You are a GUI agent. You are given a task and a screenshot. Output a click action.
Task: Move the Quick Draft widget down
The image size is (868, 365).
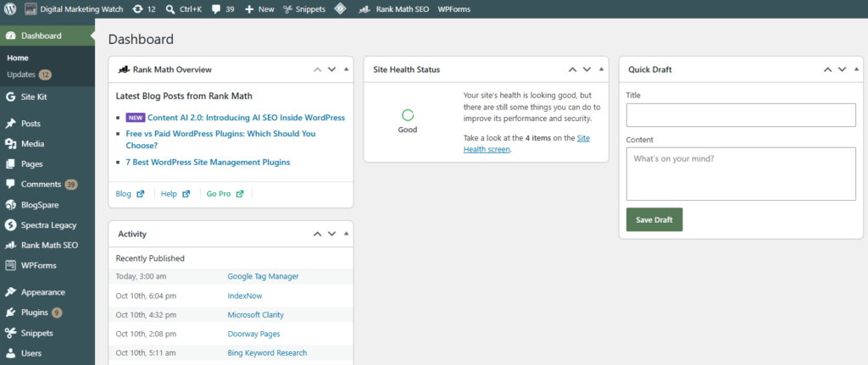(x=842, y=69)
